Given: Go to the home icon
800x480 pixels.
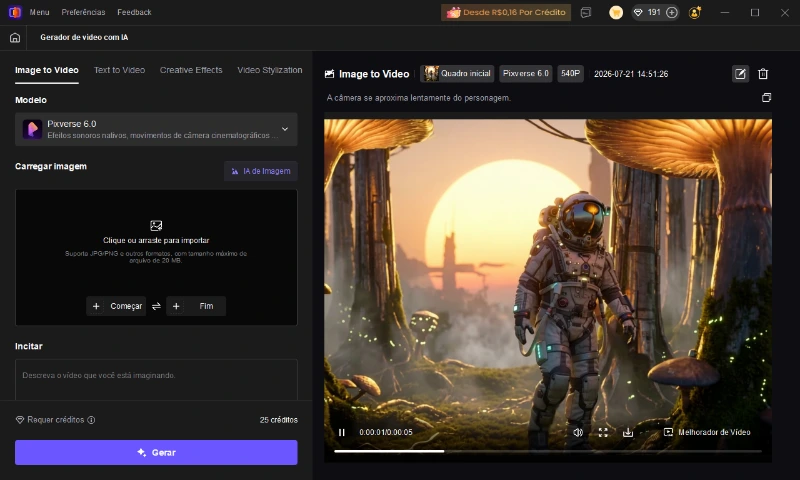Looking at the screenshot, I should tap(15, 38).
